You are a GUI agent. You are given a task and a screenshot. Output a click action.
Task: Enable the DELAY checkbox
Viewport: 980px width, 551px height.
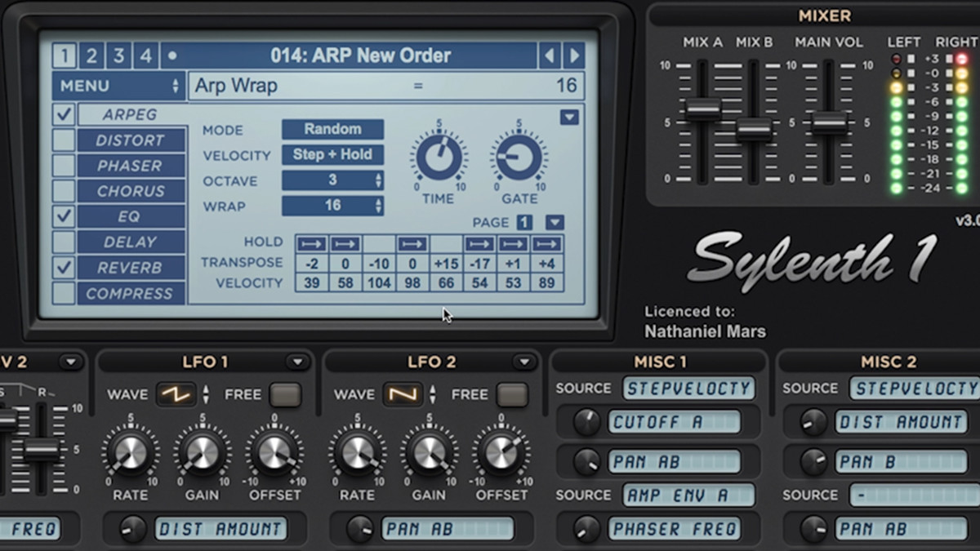tap(64, 242)
